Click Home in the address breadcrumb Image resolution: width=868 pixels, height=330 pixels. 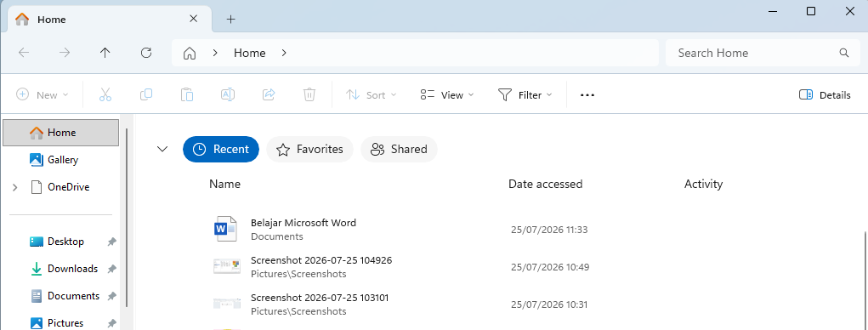point(250,53)
